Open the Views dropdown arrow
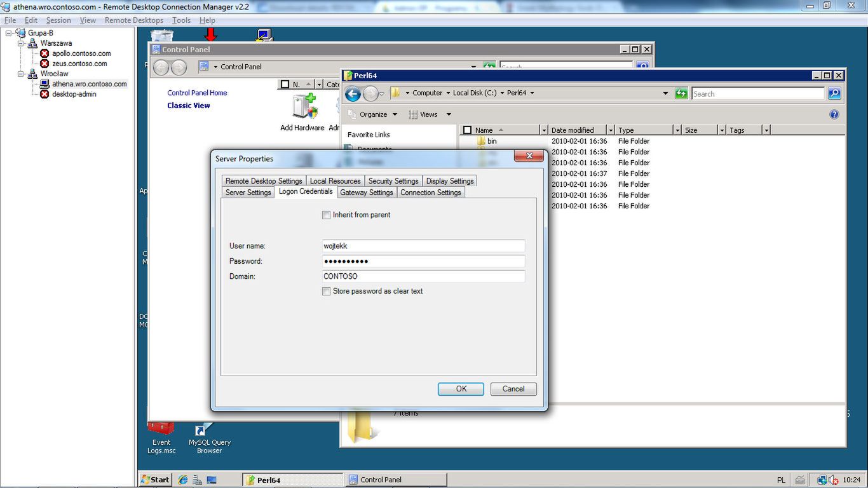 coord(449,114)
